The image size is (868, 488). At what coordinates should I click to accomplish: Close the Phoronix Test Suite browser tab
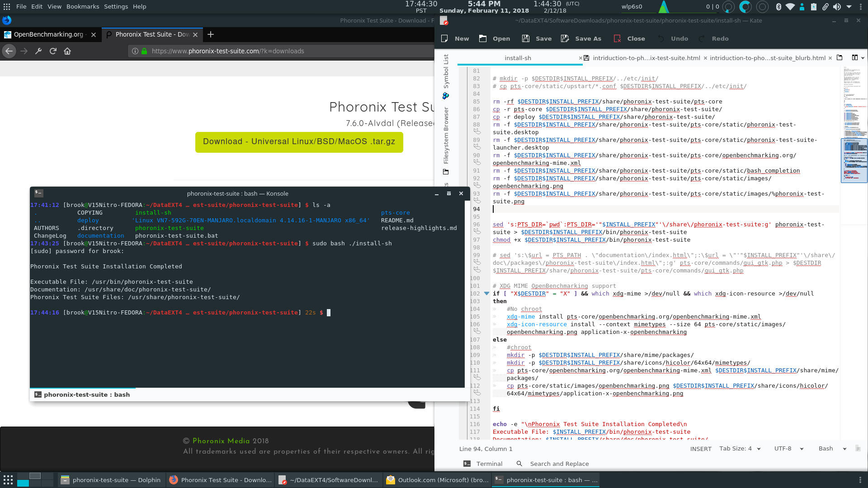click(195, 34)
